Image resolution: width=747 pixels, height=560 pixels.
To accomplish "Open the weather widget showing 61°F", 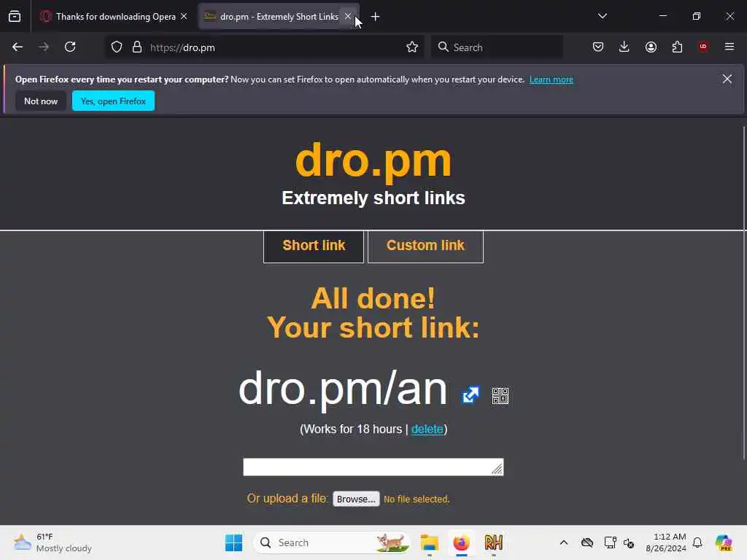I will click(x=53, y=542).
